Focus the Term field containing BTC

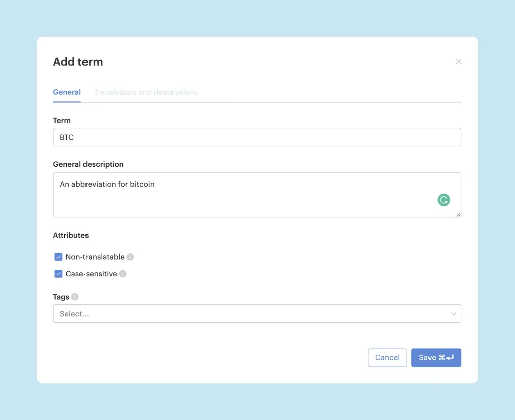point(256,137)
